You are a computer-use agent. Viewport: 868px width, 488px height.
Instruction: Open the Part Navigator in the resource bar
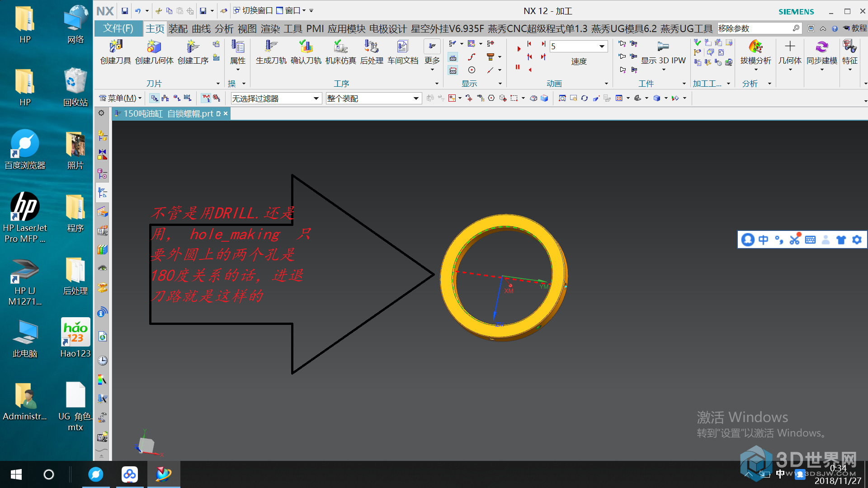103,174
